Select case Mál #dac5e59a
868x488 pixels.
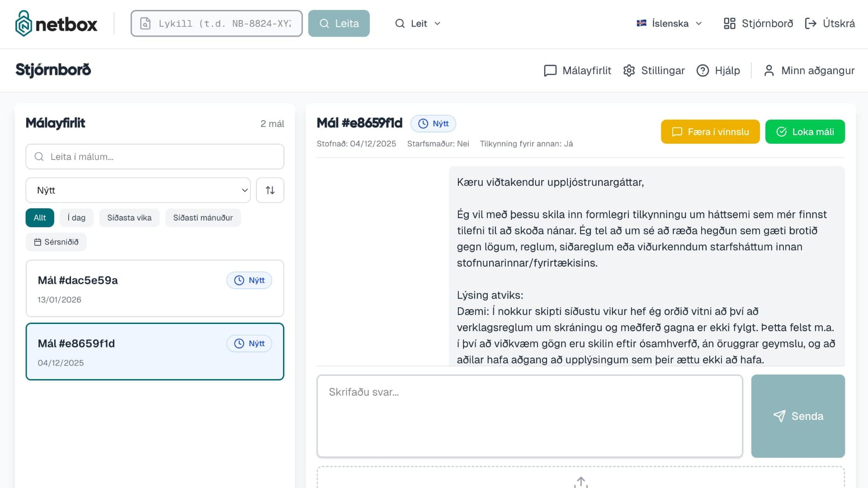point(155,288)
